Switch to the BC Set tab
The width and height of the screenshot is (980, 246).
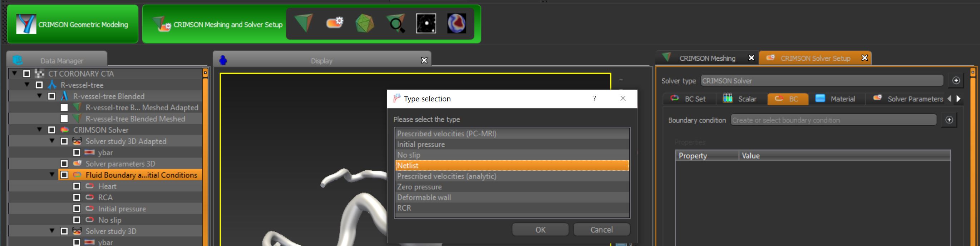pyautogui.click(x=689, y=99)
